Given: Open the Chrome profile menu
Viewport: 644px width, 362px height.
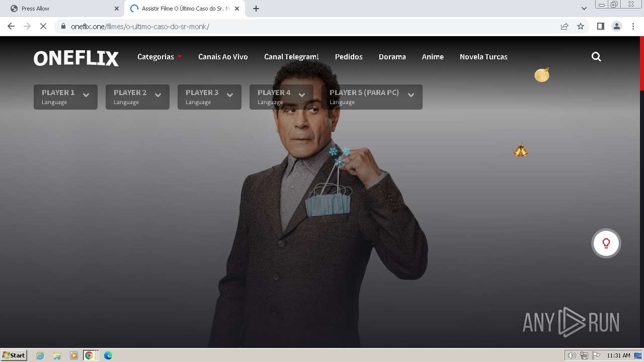Looking at the screenshot, I should coord(616,26).
